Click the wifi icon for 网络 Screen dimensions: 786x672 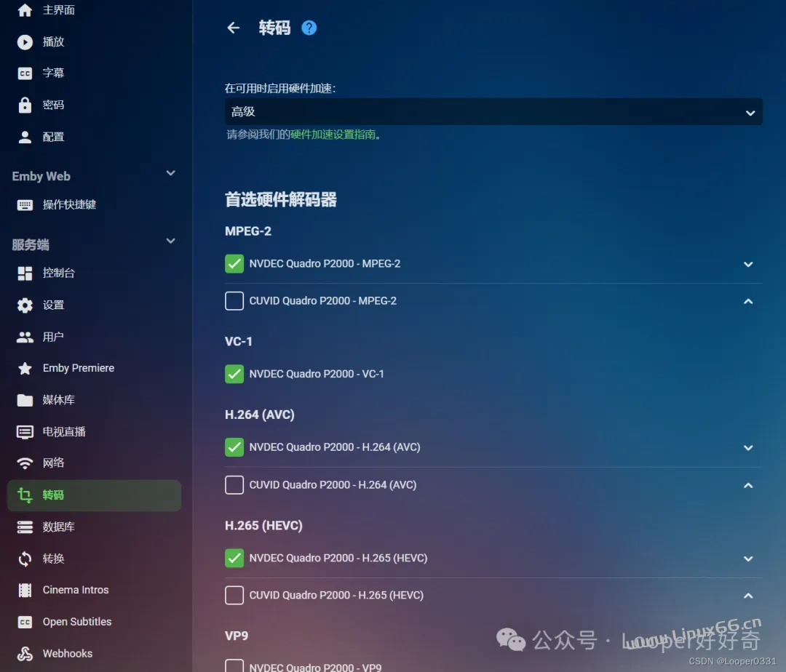(x=25, y=463)
